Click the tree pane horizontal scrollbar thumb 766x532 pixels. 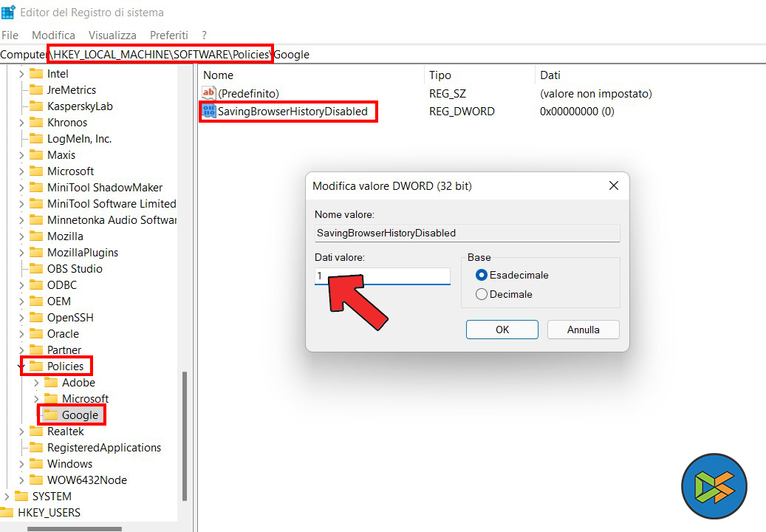tap(75, 529)
